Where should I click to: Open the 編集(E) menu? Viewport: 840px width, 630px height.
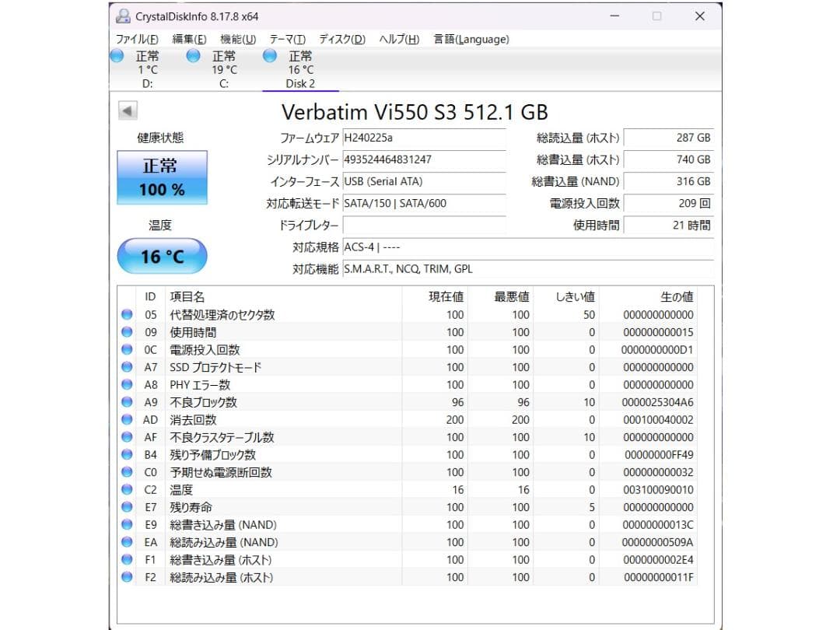189,39
